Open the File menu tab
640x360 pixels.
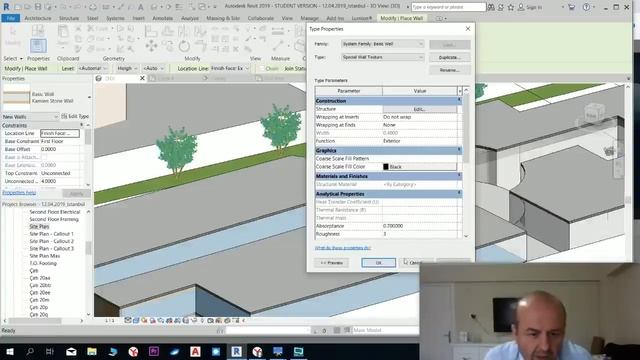[11, 18]
